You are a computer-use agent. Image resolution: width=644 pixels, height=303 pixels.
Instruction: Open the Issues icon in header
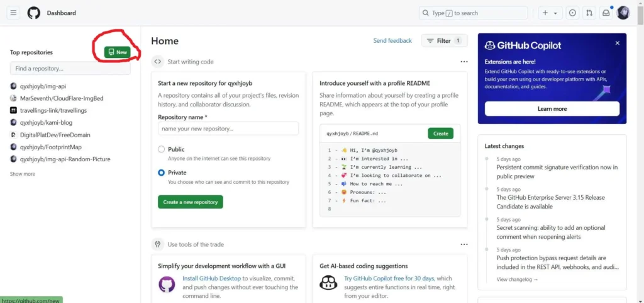[x=572, y=13]
